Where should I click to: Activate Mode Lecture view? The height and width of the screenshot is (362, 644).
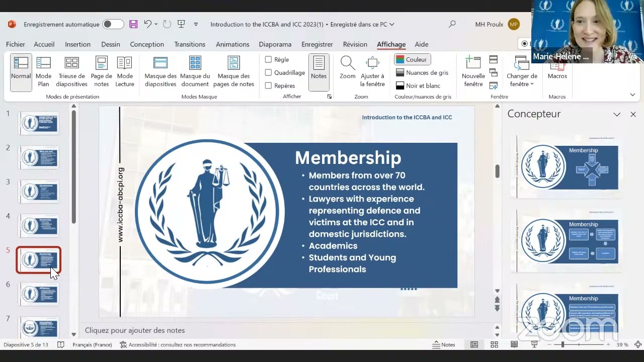(x=125, y=72)
